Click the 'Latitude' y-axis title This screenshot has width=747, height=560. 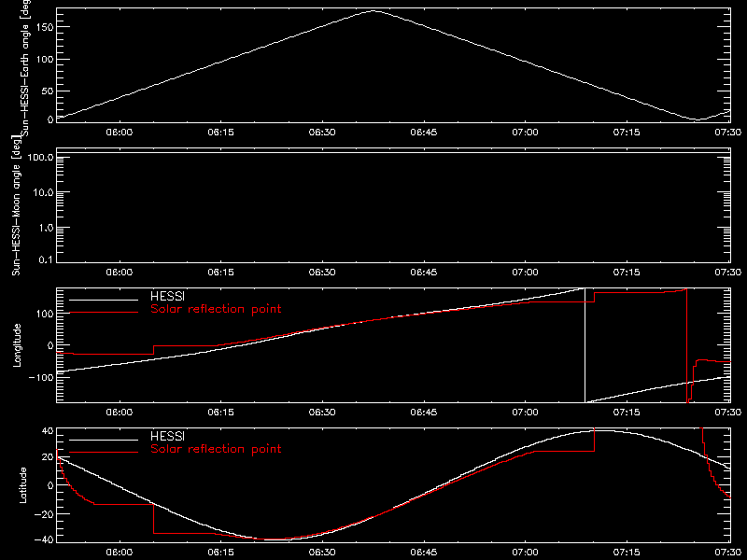pos(22,485)
